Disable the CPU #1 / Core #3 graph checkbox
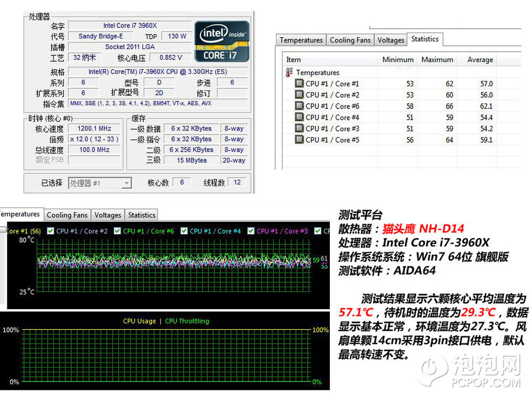The image size is (532, 399). [x=251, y=231]
